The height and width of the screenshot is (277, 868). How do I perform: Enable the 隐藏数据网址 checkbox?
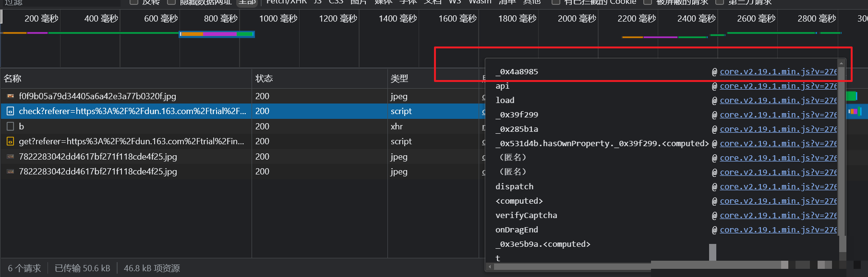point(171,2)
